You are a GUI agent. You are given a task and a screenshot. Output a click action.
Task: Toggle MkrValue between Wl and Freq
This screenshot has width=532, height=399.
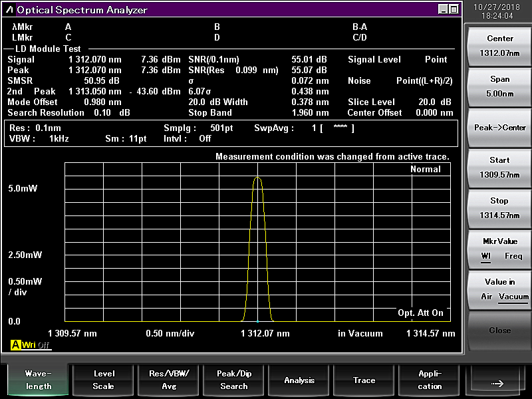click(x=499, y=249)
